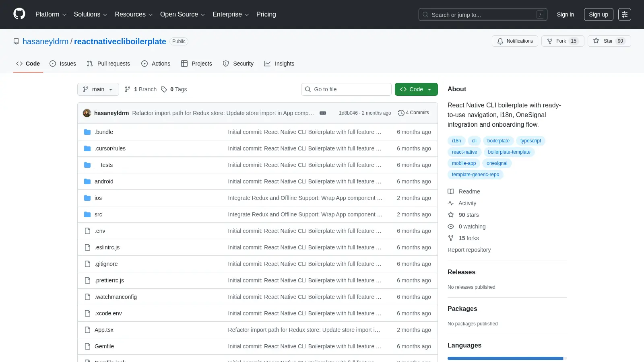The image size is (644, 362).
Task: Open the commit history clock icon
Action: (x=401, y=113)
